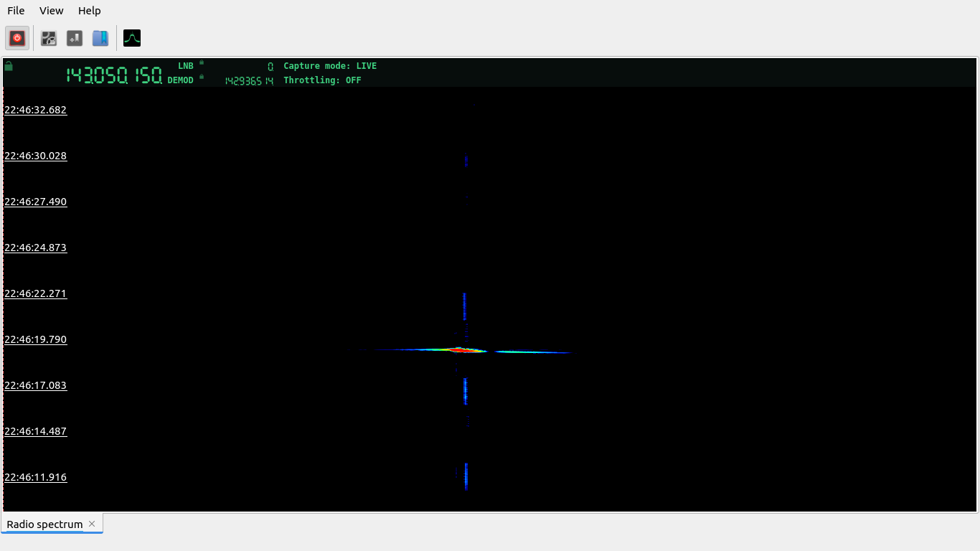The width and height of the screenshot is (980, 551).
Task: Click the spectrum panoramic curve icon
Action: point(132,38)
